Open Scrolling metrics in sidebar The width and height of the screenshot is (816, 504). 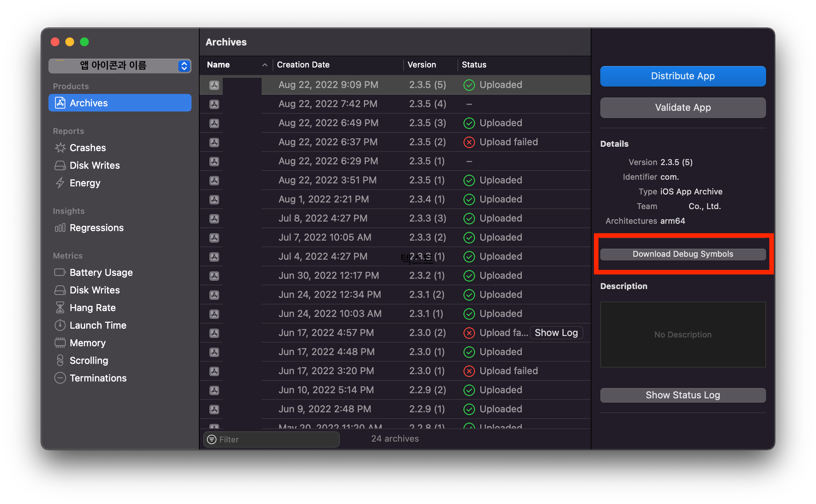coord(89,361)
